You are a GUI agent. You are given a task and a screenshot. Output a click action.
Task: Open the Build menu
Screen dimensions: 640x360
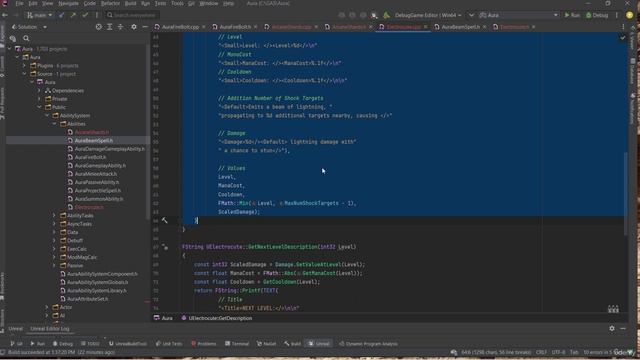point(131,3)
